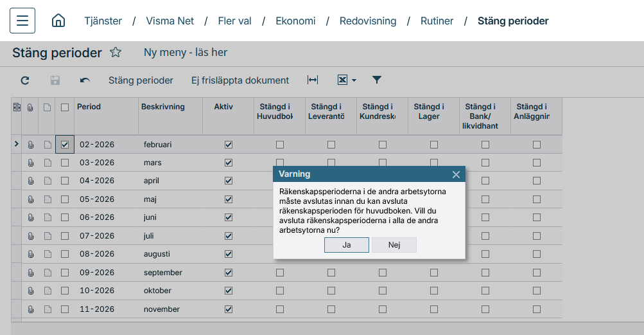Screen dimensions: 644x335
Task: Click the refresh icon in toolbar
Action: coord(25,80)
